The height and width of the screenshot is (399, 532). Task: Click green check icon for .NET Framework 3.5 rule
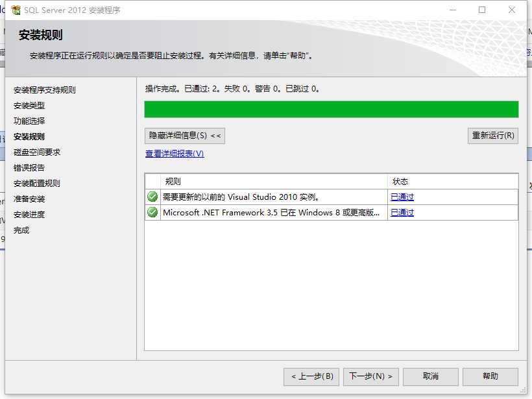tap(152, 212)
